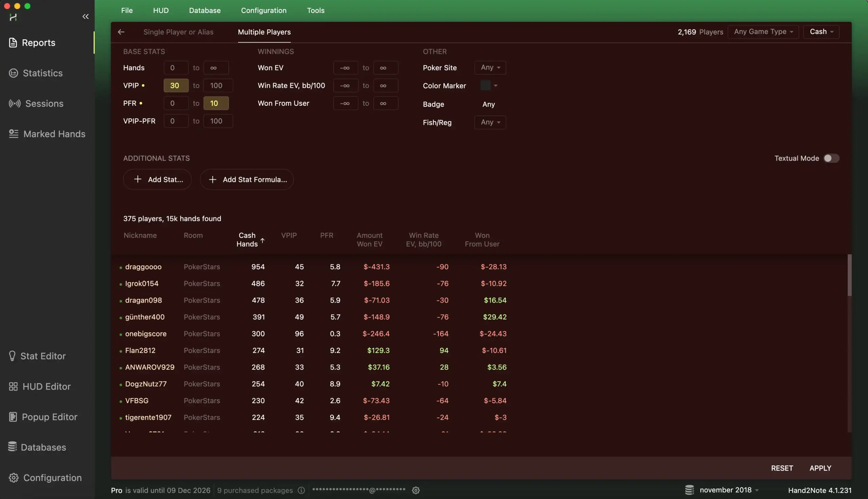Click Add Stat under Additional Stats

pos(157,179)
